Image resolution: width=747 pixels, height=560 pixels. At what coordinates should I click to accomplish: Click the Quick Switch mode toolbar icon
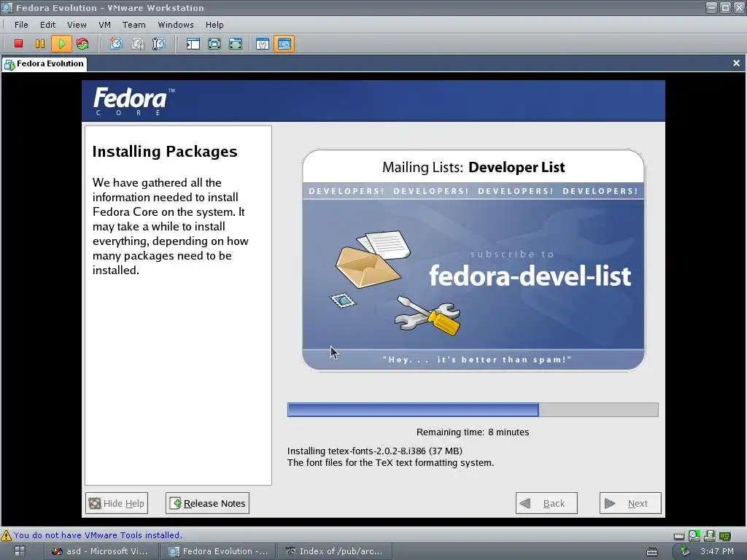(x=236, y=44)
